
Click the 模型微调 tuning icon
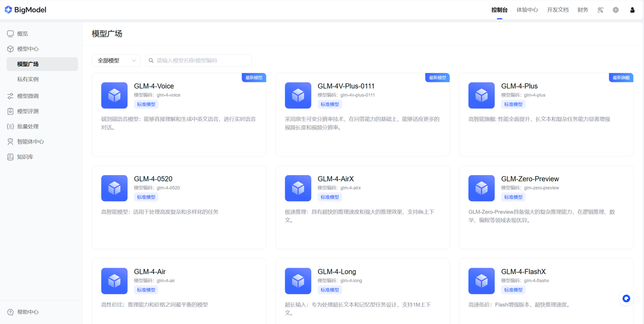click(10, 96)
